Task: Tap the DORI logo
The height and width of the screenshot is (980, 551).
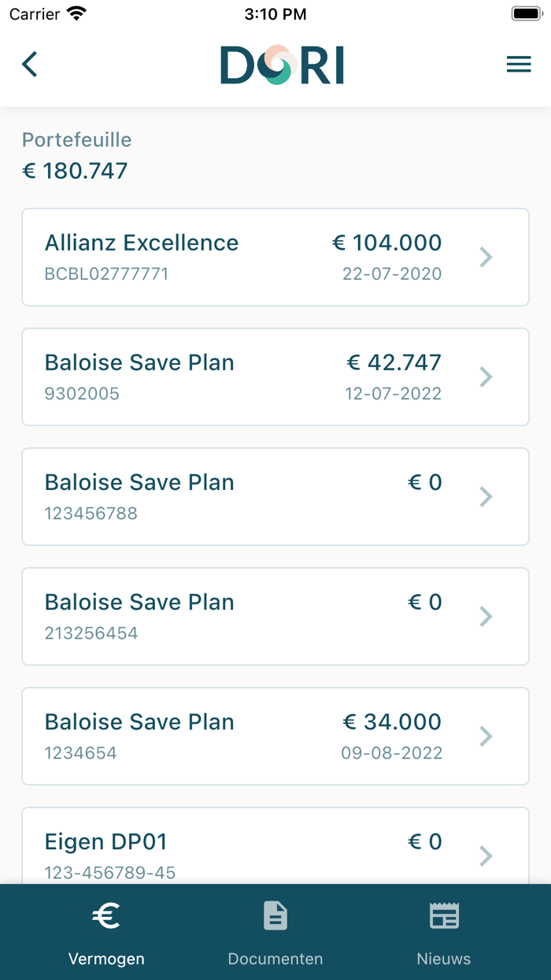Action: pos(282,65)
